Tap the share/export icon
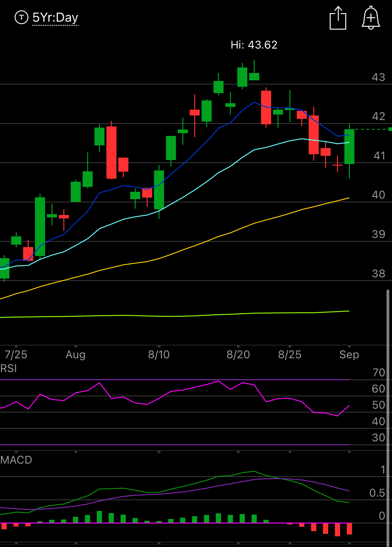The image size is (392, 547). (338, 18)
